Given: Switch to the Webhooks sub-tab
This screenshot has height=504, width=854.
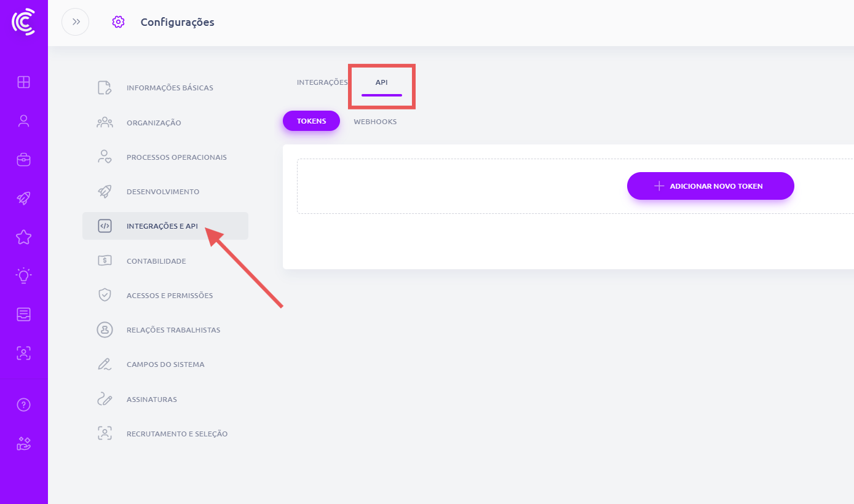Looking at the screenshot, I should click(x=375, y=122).
